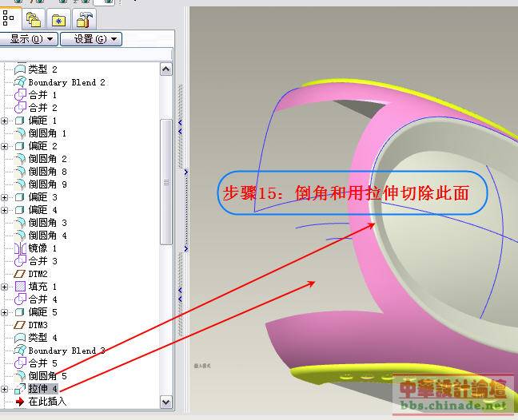Select the 偏距 3 feature label
Viewport: 518px width, 420px height.
(42, 197)
